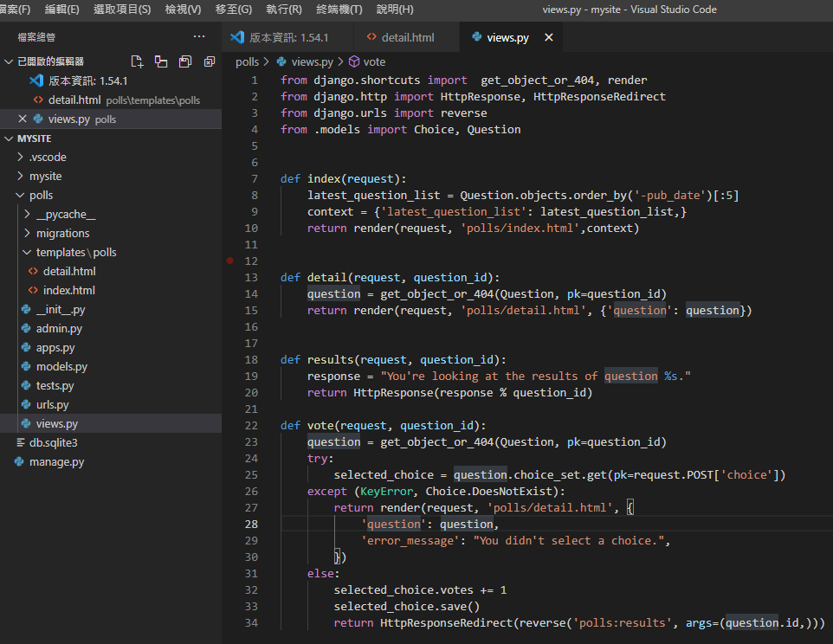Switch to the detail.html tab
The image size is (833, 644).
[407, 38]
